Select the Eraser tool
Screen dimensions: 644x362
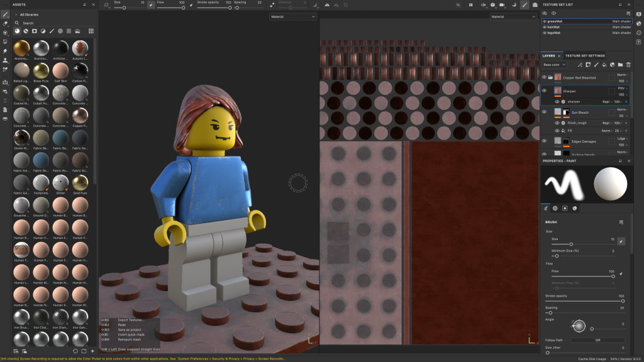tap(5, 23)
